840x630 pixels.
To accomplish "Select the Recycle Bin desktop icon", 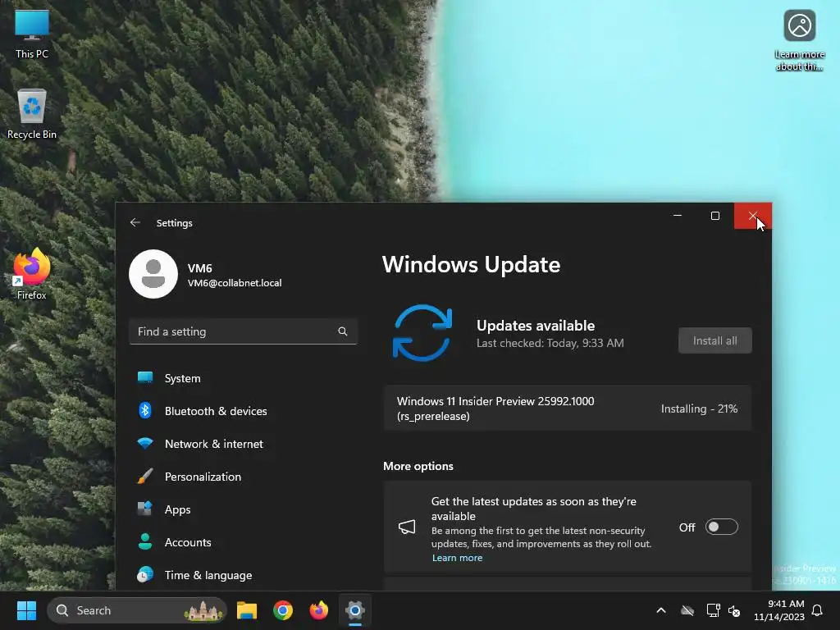I will 32,114.
